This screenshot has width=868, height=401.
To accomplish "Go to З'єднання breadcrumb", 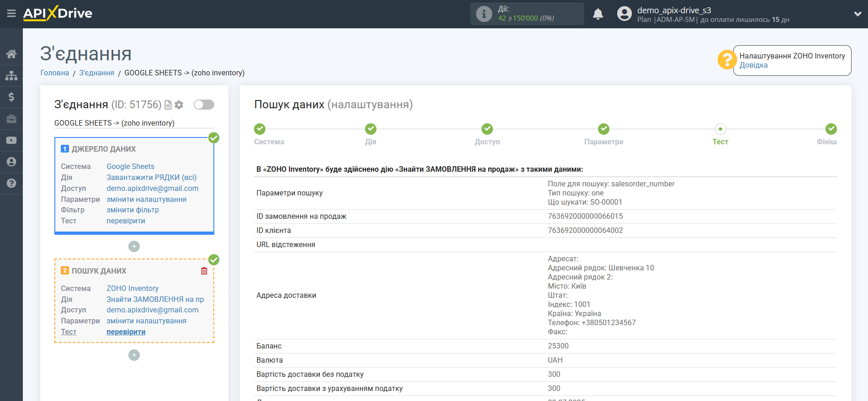I will 97,73.
